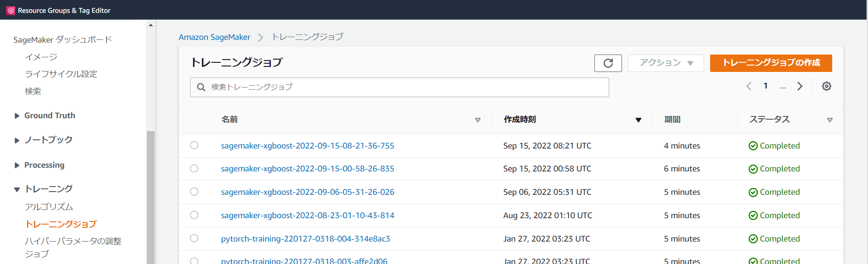Viewport: 868px width, 264px height.
Task: Click the 4 minutes duration cell
Action: coord(682,146)
